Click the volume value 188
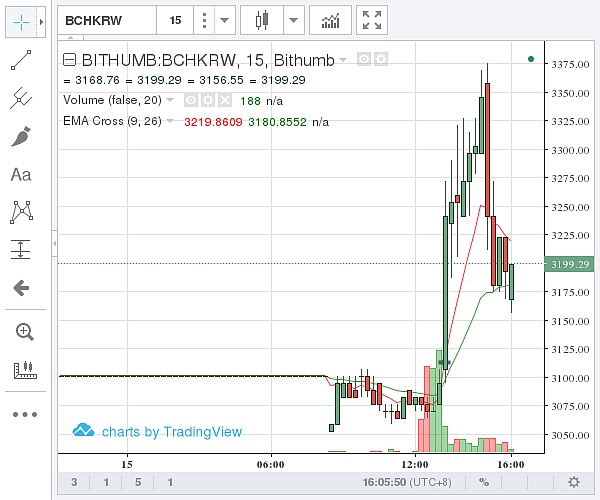600x500 pixels. pyautogui.click(x=250, y=101)
